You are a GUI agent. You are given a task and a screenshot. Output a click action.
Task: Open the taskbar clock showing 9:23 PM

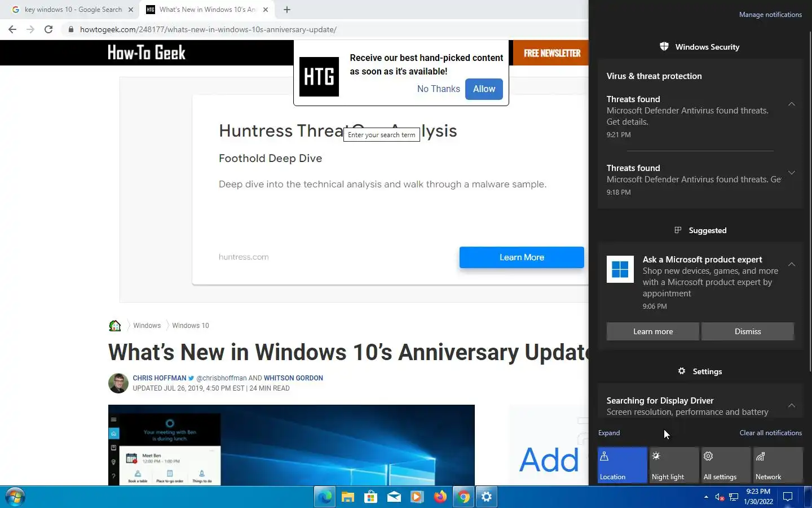758,497
